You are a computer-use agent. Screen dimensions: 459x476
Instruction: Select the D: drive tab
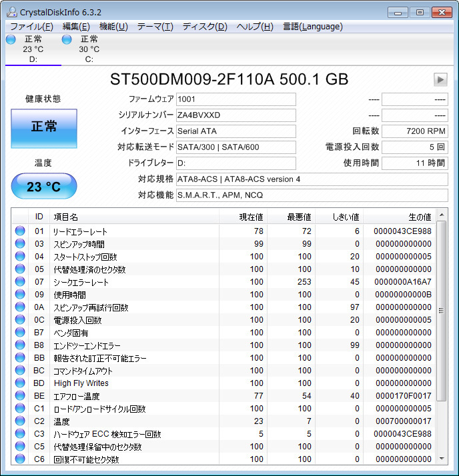pyautogui.click(x=33, y=49)
